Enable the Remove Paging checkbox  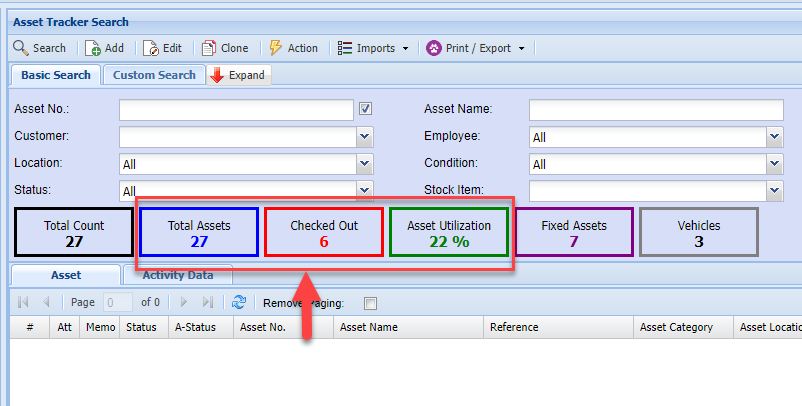pos(370,303)
